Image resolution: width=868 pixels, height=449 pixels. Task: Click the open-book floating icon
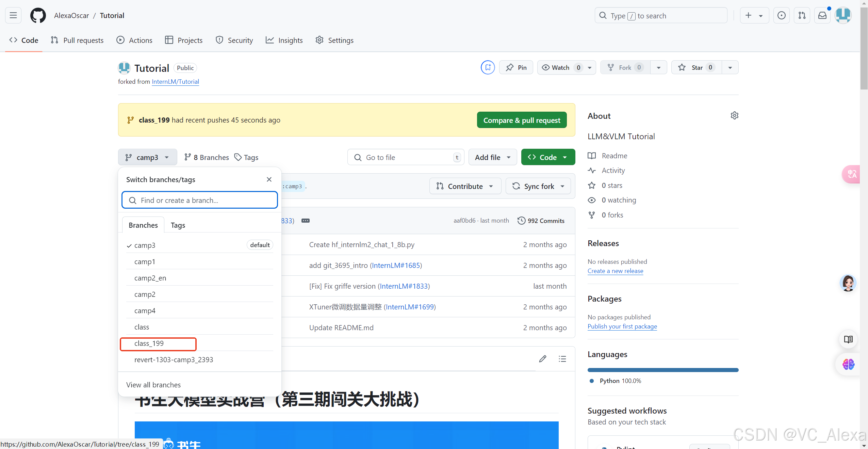848,339
